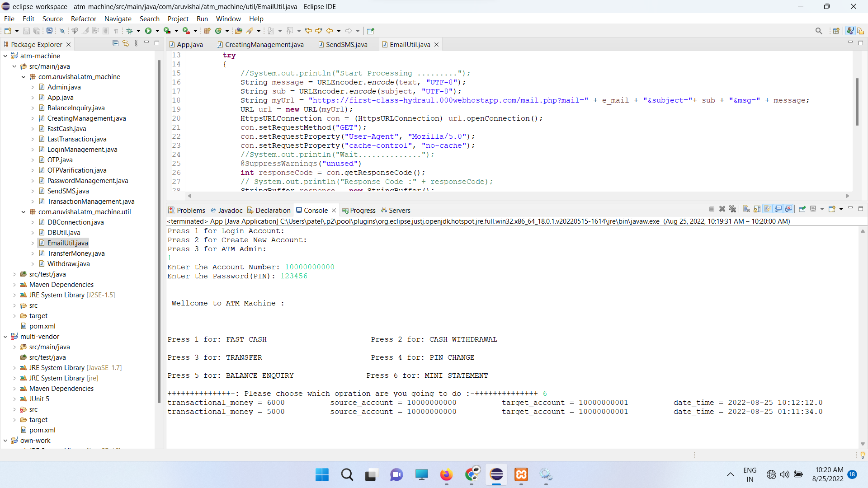Create a new Java project from toolbar
This screenshot has height=488, width=868.
click(207, 31)
